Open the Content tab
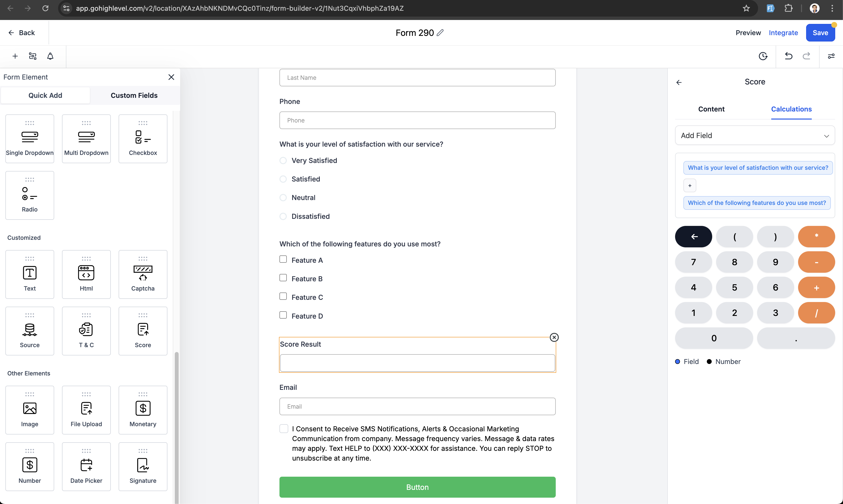The image size is (843, 504). (x=711, y=109)
